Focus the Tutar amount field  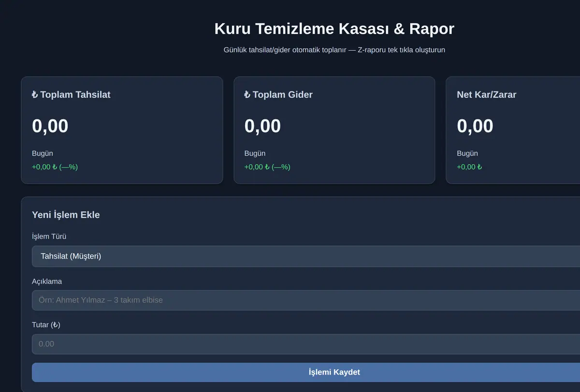306,344
